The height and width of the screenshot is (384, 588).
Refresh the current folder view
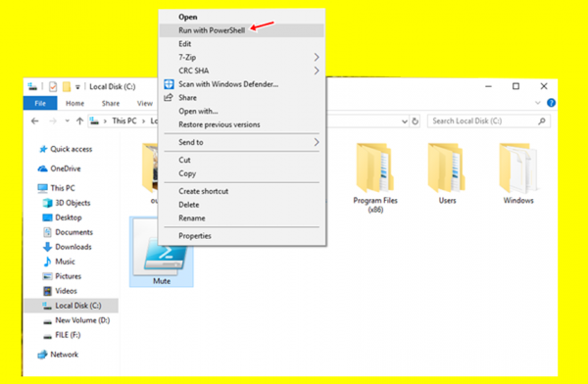click(x=415, y=121)
